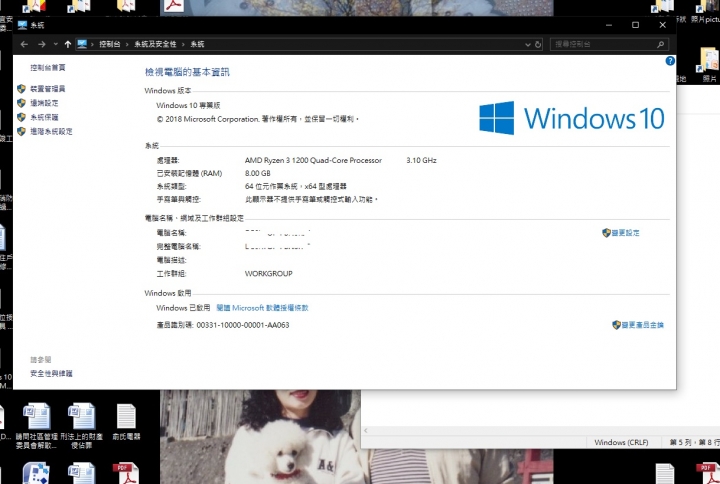
Task: Open 遠端設定 in the sidebar
Action: 45,103
